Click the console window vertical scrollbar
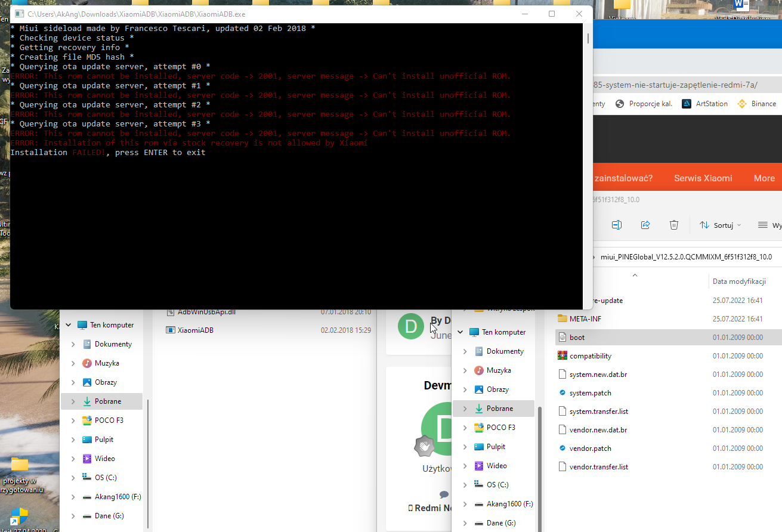 tap(588, 39)
